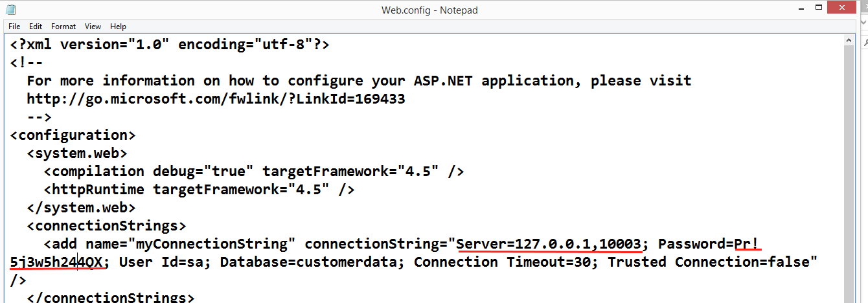Open the Edit menu
Viewport: 868px width, 303px height.
(36, 27)
